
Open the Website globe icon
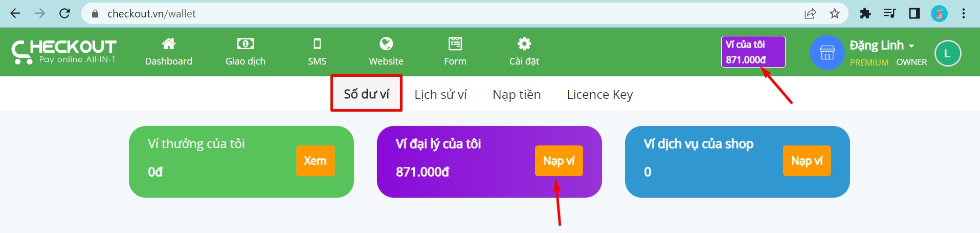pos(386,44)
